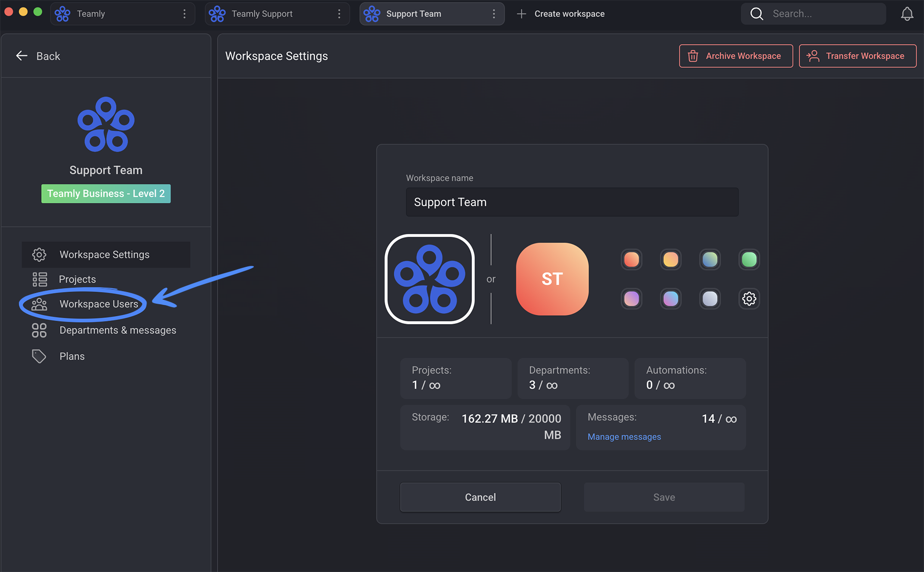
Task: Click the trash icon on Archive Workspace
Action: tap(693, 56)
